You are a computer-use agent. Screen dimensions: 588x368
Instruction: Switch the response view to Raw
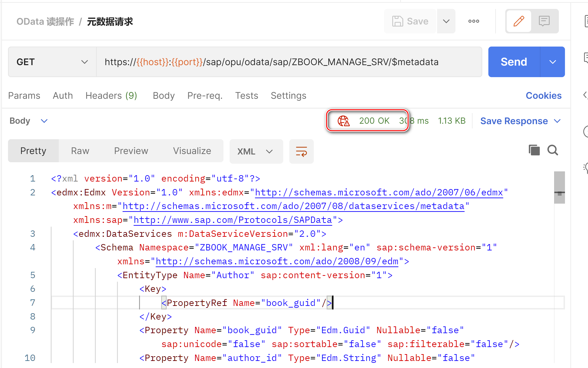click(80, 151)
